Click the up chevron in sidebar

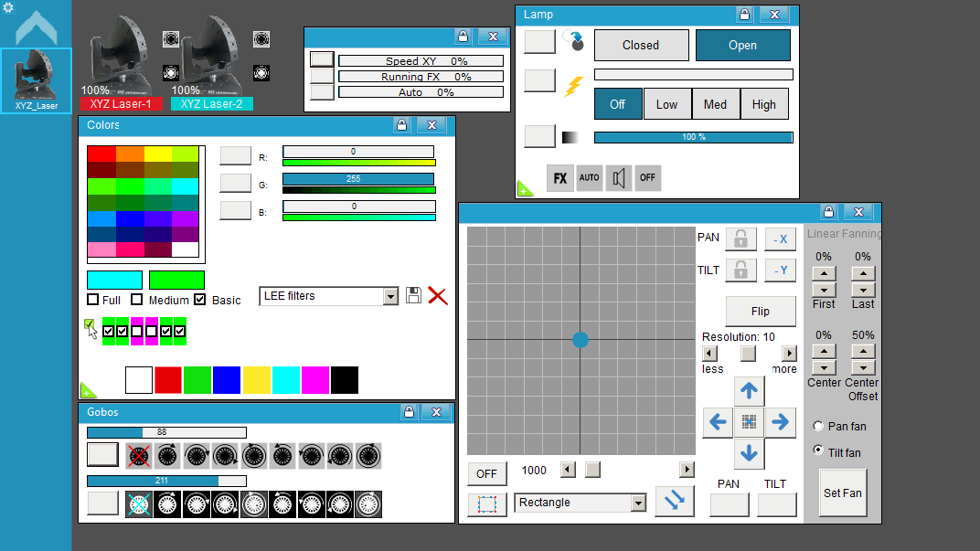[x=37, y=27]
